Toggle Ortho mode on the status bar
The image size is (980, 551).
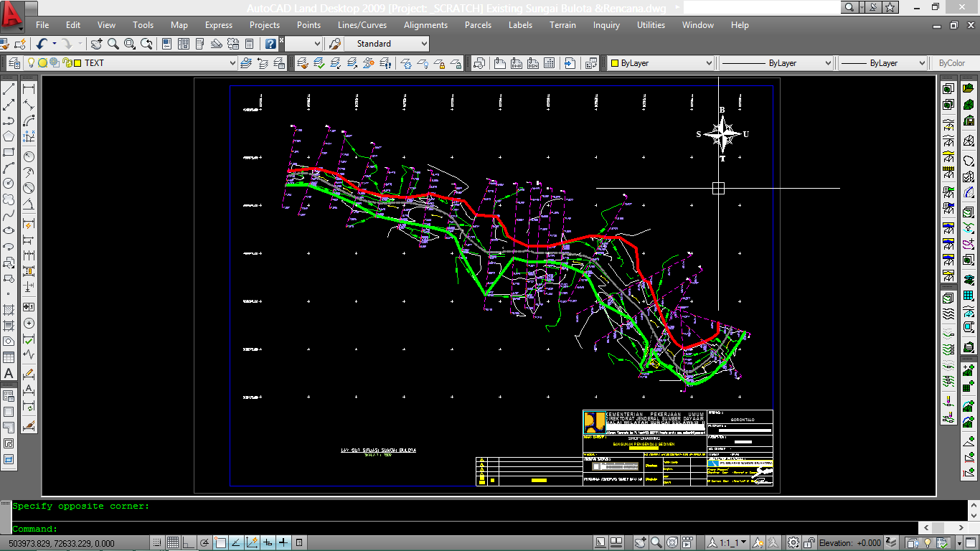[189, 543]
